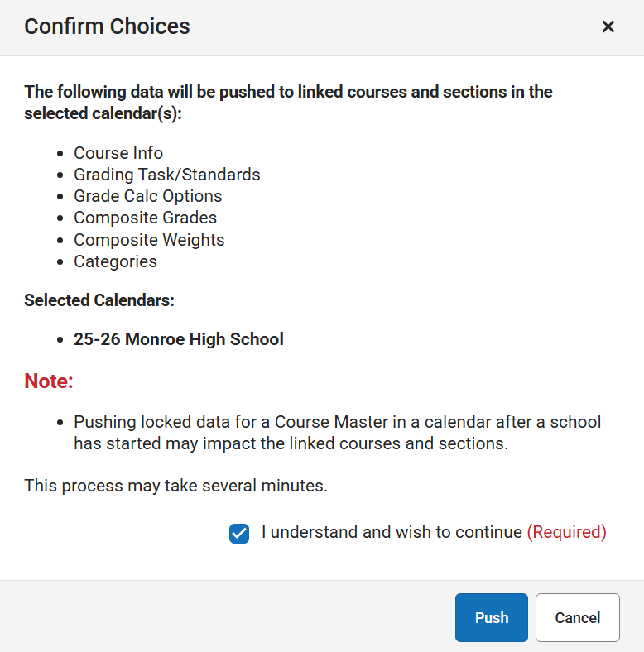Click the Selected Calendars heading
This screenshot has height=652, width=644.
coord(99,300)
